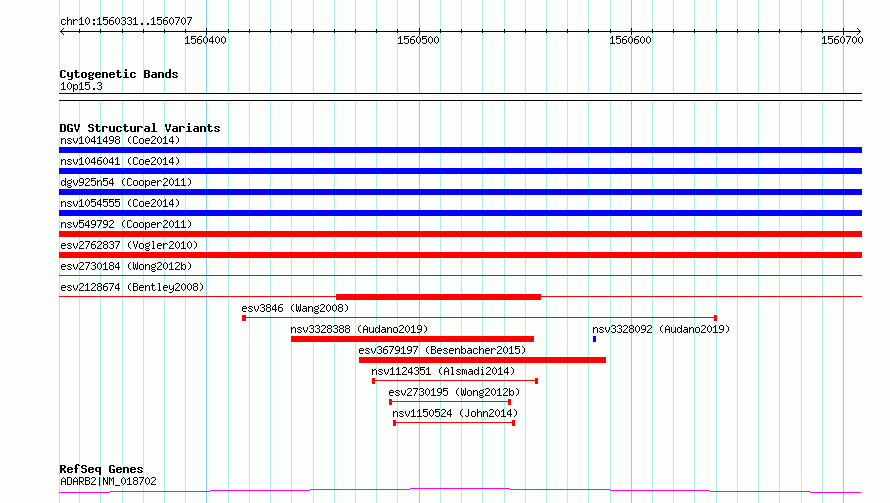890x503 pixels.
Task: Select the blue bar for nsv1041498
Action: click(x=460, y=150)
